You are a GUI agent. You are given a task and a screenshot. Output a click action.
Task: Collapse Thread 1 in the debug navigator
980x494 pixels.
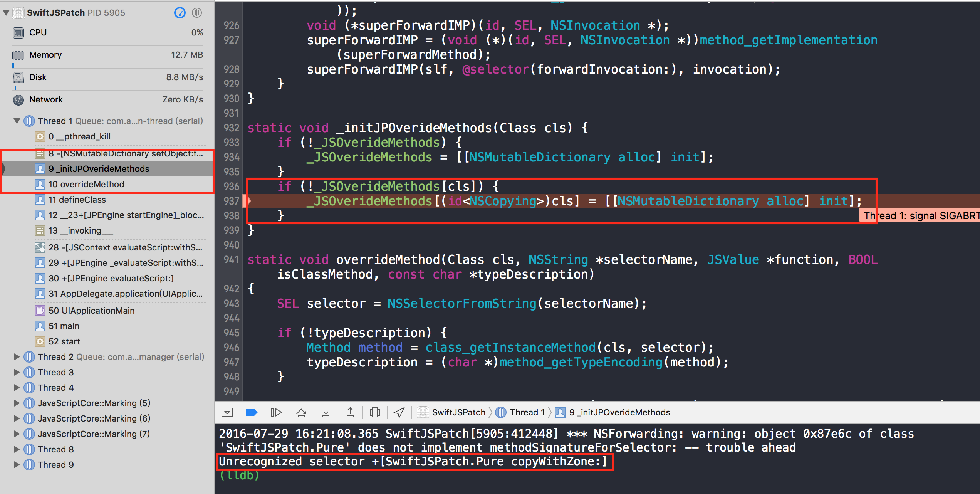[17, 121]
